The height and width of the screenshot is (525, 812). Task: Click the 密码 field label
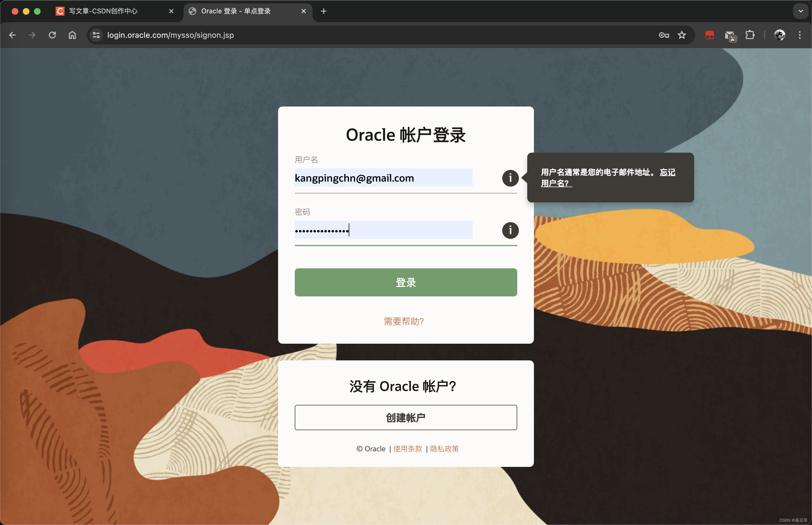coord(302,212)
